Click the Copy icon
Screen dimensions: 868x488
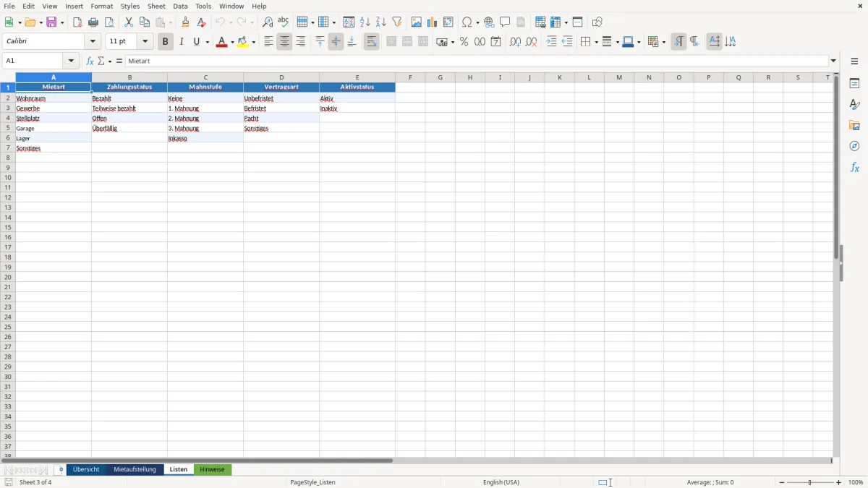coord(145,22)
